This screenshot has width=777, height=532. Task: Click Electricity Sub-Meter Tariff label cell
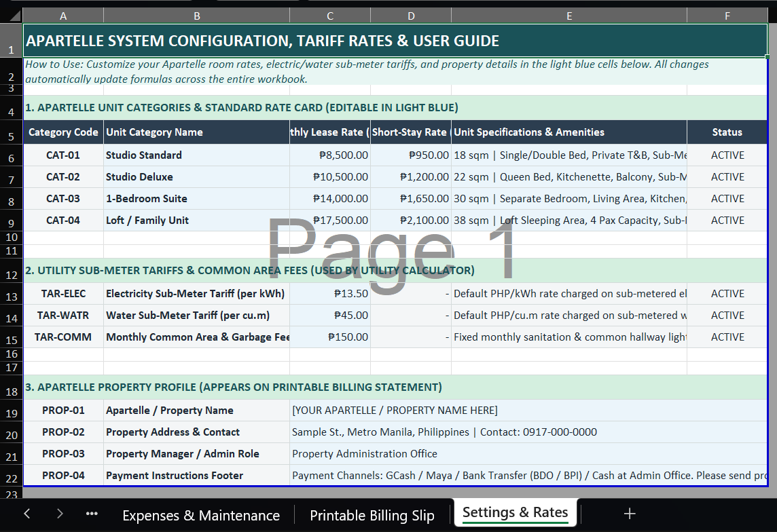click(x=197, y=293)
